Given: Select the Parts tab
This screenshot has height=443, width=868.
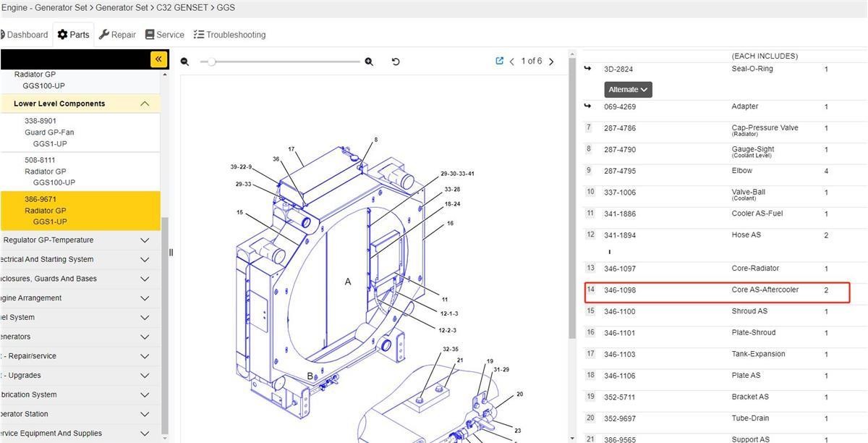Looking at the screenshot, I should tap(74, 35).
